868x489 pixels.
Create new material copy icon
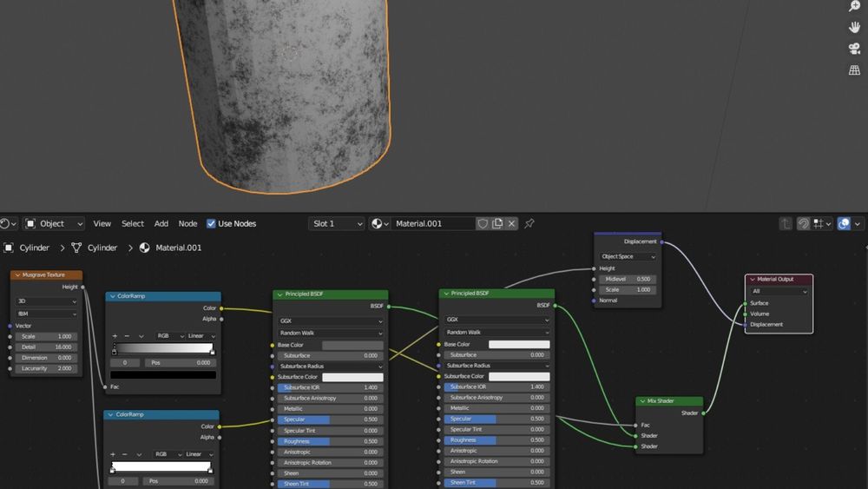[x=497, y=224]
